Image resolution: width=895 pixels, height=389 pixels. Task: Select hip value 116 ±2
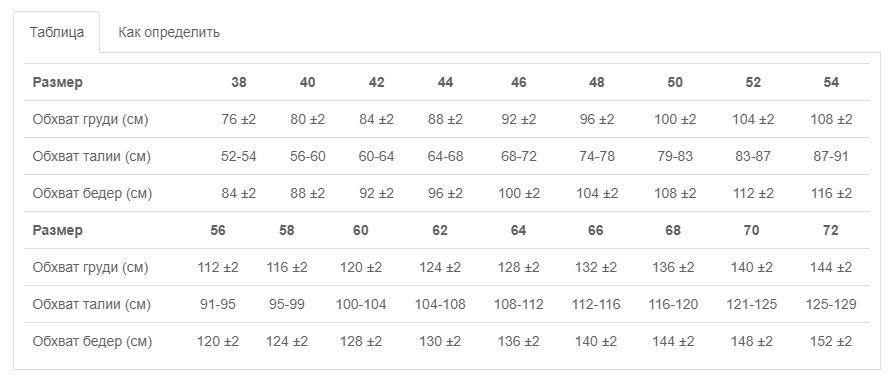coord(831,193)
